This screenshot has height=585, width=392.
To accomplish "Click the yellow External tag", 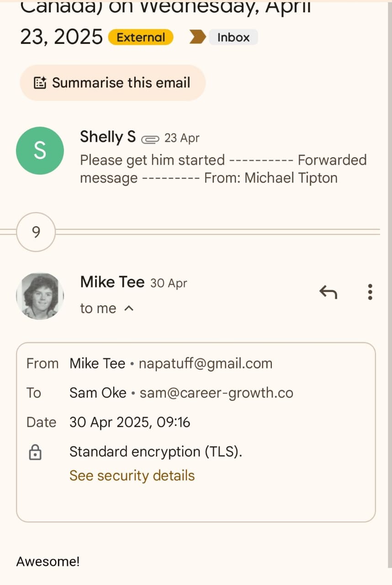I will click(141, 37).
